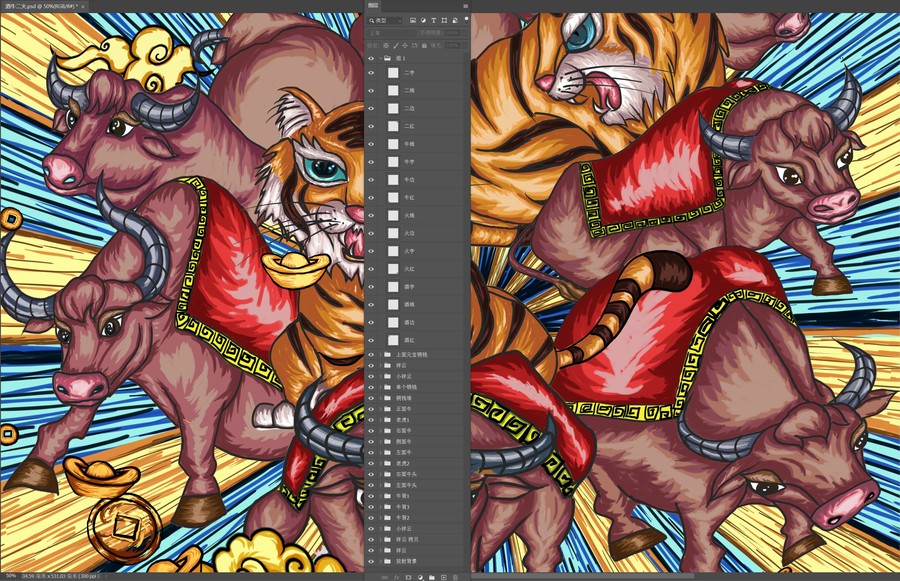Delete layer trash icon
The width and height of the screenshot is (900, 581).
[456, 577]
